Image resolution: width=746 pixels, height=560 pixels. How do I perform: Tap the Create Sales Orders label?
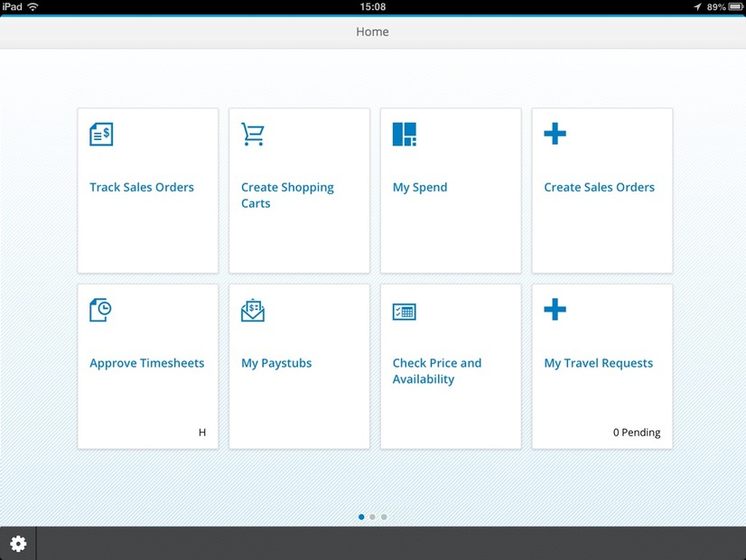(599, 188)
